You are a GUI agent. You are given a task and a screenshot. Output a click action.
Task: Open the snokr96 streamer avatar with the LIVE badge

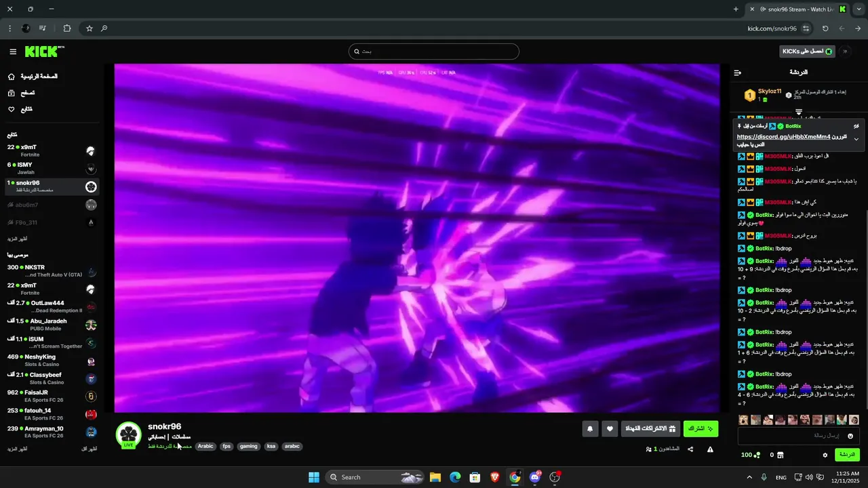click(x=128, y=435)
